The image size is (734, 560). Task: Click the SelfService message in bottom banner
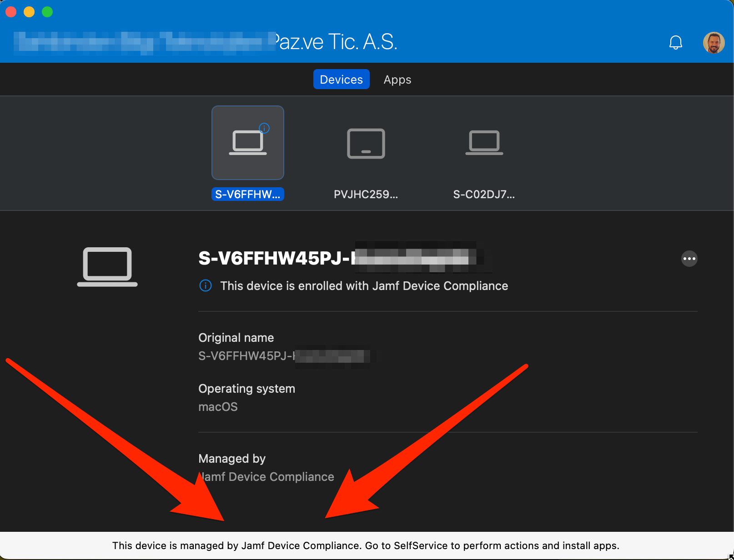pos(366,545)
